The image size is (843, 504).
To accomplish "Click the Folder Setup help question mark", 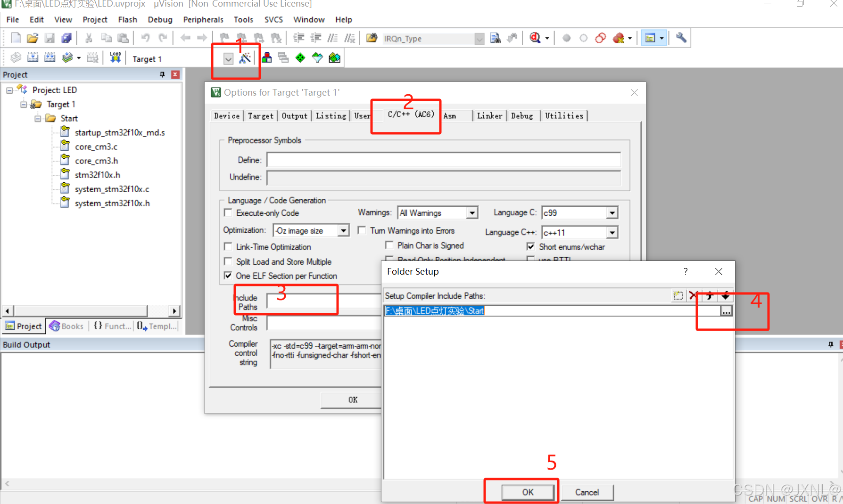I will [686, 271].
